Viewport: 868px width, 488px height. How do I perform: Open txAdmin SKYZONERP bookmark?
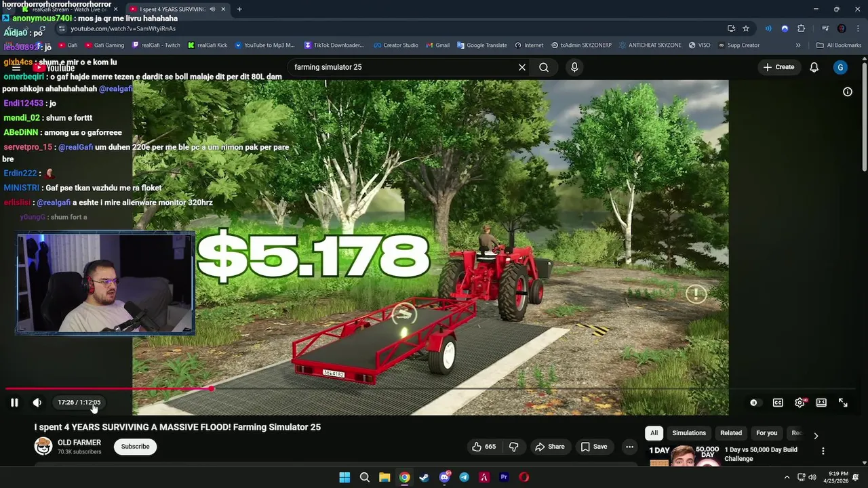click(x=581, y=45)
